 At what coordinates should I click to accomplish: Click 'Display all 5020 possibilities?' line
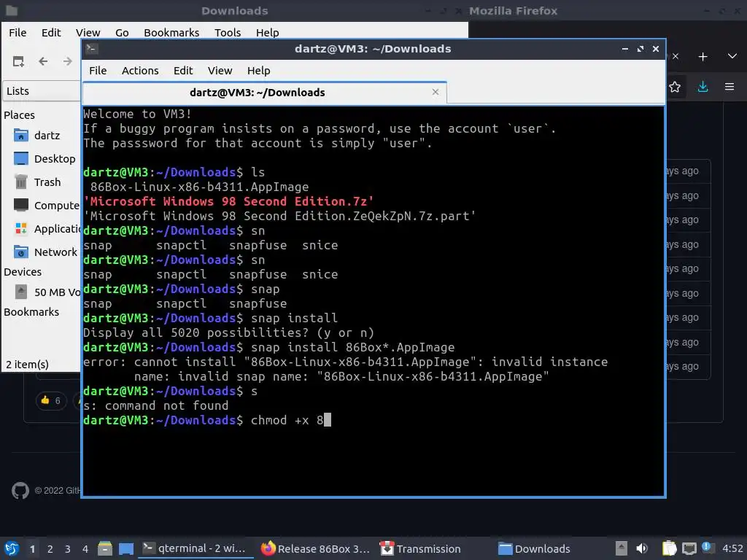(x=228, y=332)
